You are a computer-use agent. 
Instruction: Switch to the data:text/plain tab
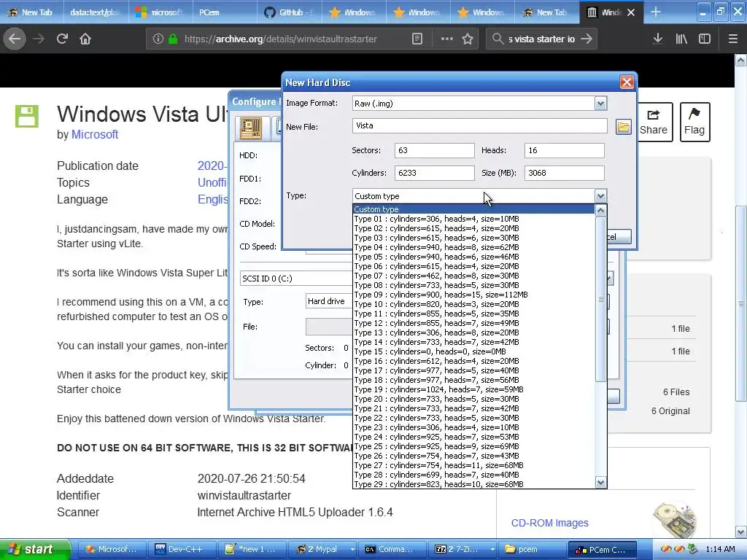[95, 12]
